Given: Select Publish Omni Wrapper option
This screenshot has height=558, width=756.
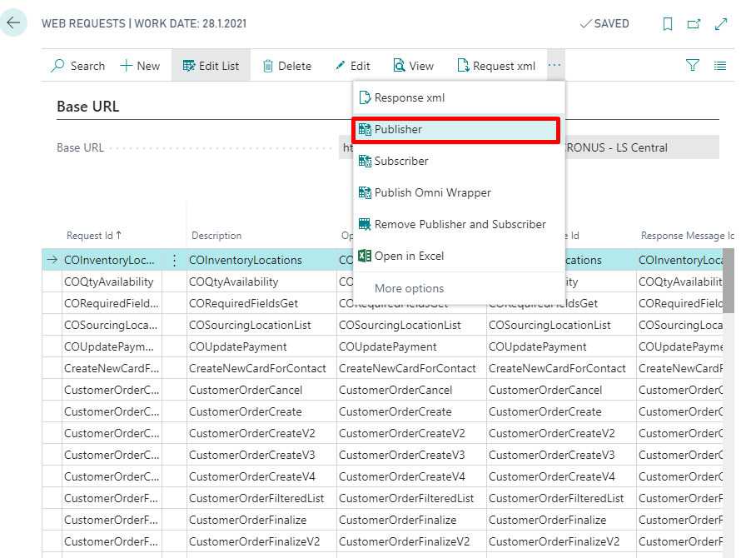Looking at the screenshot, I should pyautogui.click(x=432, y=192).
